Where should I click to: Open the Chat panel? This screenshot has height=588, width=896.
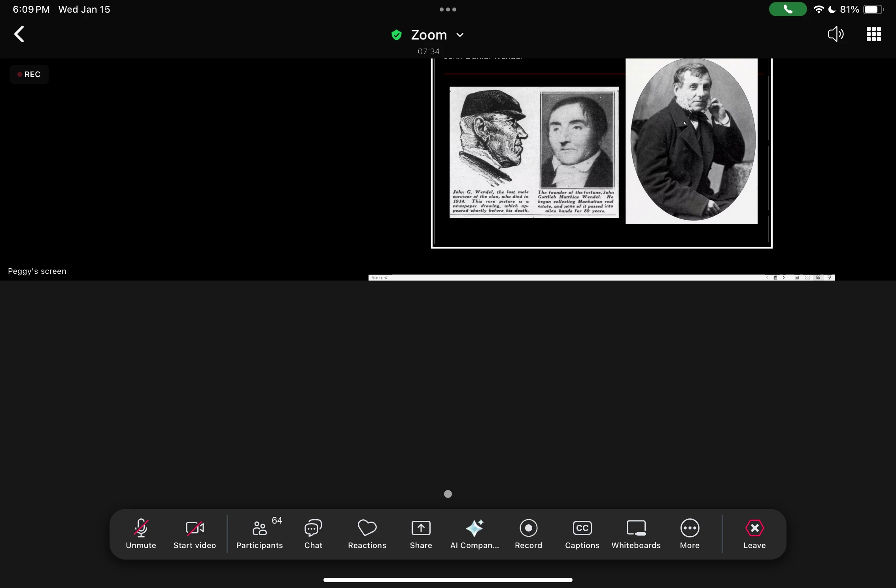click(x=313, y=533)
